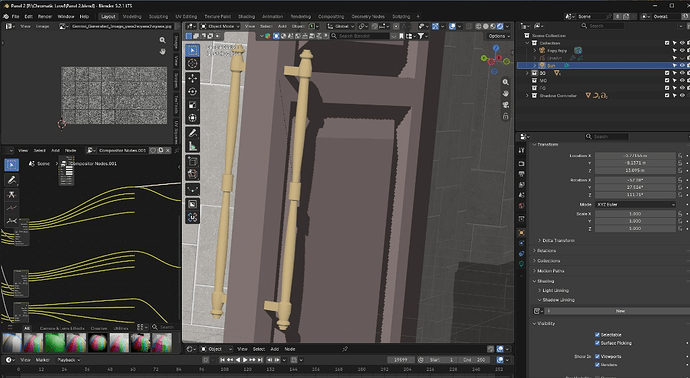Screen dimensions: 690x378
Task: Toggle the viewport overlays button
Action: pos(452,26)
